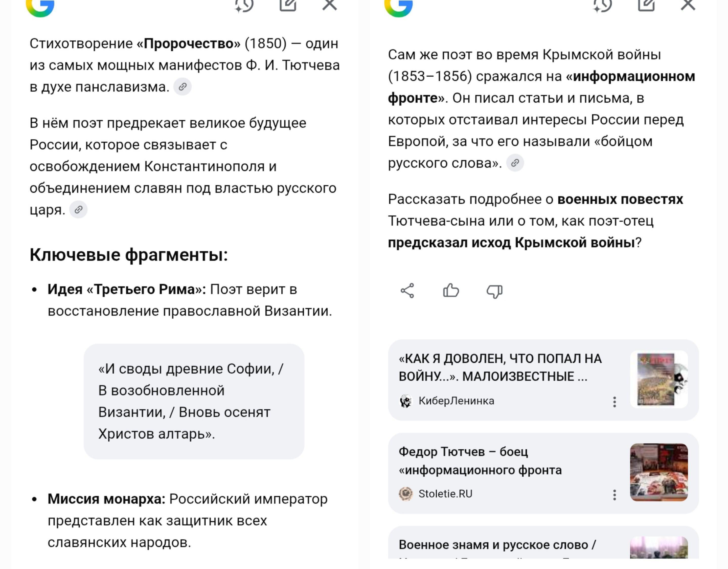
Task: Open the «Военное знамя и русское слово» source
Action: [x=497, y=545]
